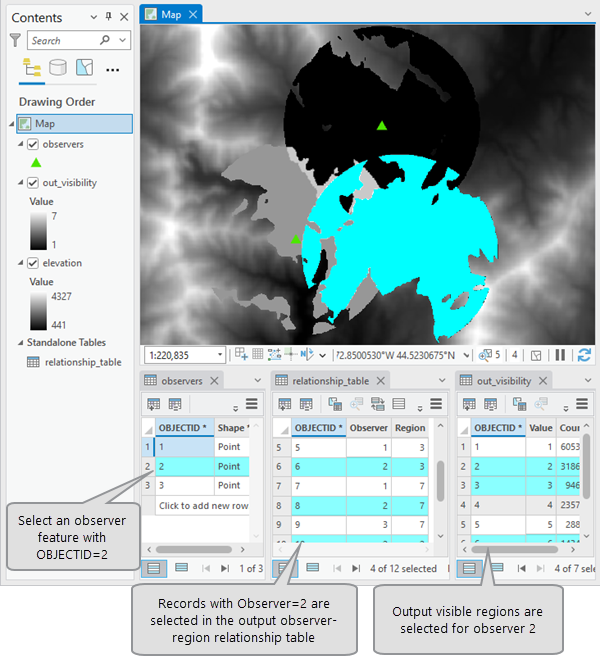Click the Search box in Contents

[x=62, y=41]
